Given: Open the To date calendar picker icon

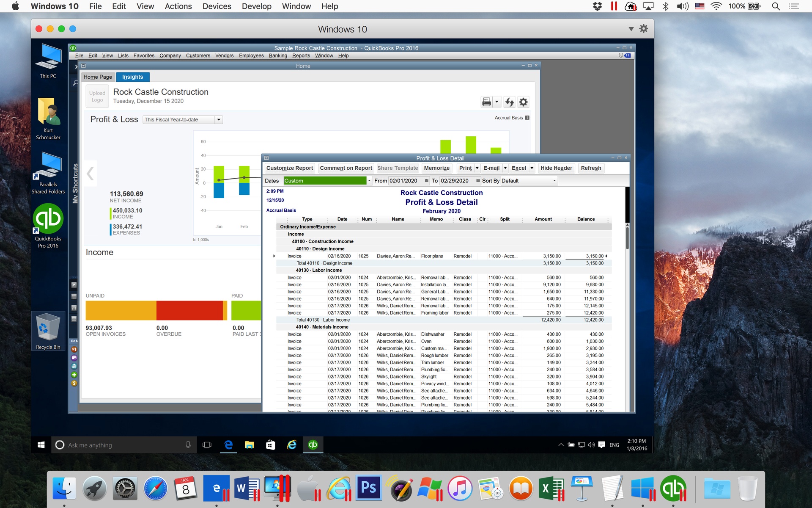Looking at the screenshot, I should [478, 181].
